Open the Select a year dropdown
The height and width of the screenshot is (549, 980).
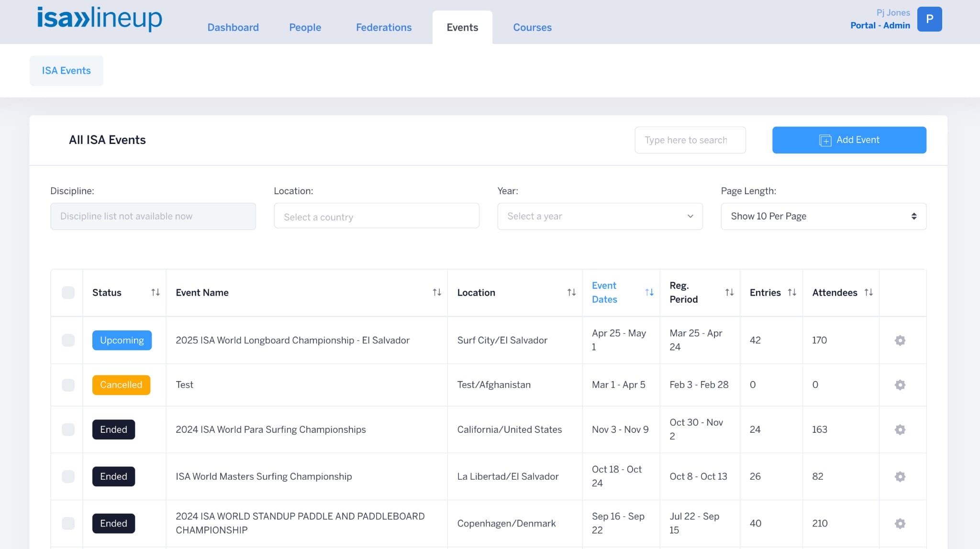[600, 216]
